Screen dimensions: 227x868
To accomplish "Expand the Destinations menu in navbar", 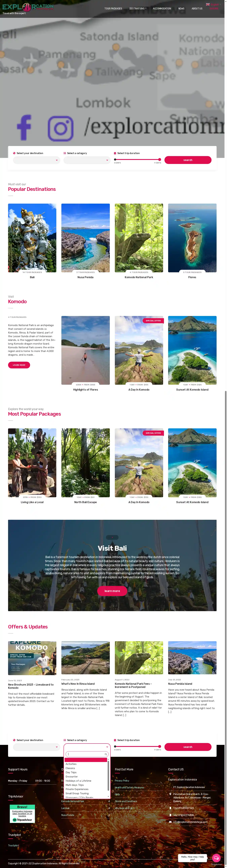I will (x=138, y=8).
